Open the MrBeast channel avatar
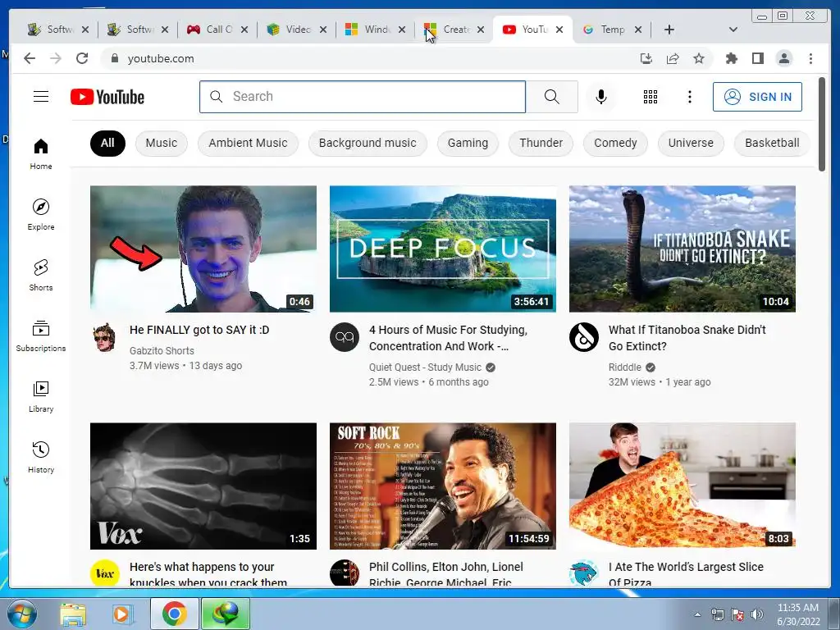This screenshot has width=840, height=630. [x=583, y=573]
